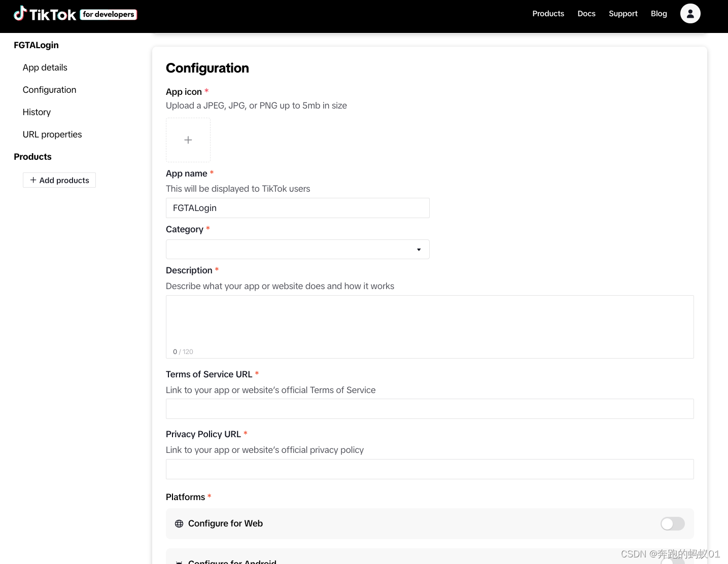Open History in the sidebar
728x564 pixels.
click(37, 112)
